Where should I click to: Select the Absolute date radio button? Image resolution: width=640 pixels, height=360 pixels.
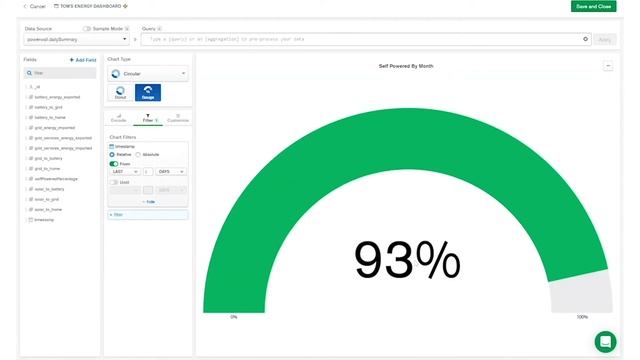point(138,155)
